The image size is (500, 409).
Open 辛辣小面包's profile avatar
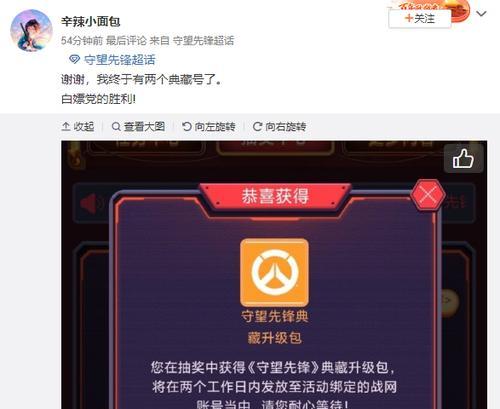tap(31, 31)
